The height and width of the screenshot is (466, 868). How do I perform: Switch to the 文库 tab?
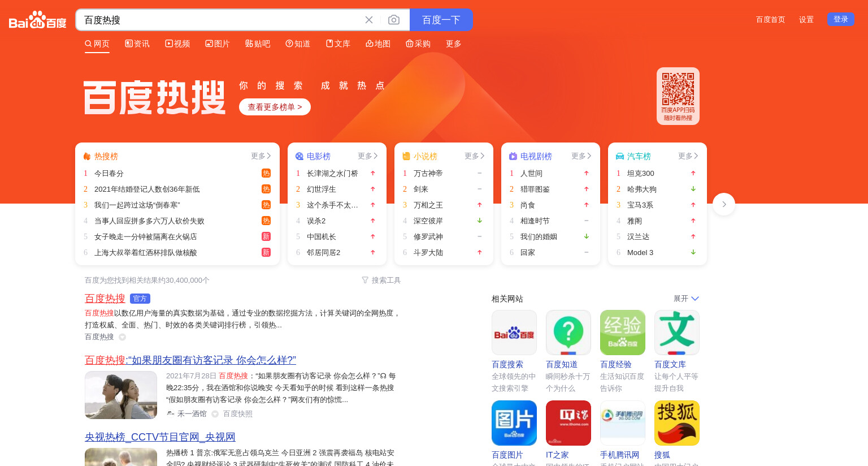click(x=338, y=44)
